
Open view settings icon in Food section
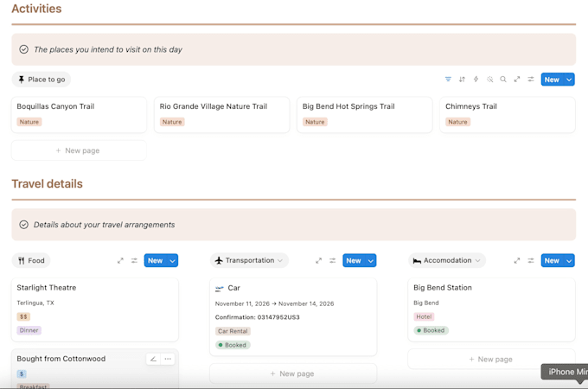click(x=134, y=260)
